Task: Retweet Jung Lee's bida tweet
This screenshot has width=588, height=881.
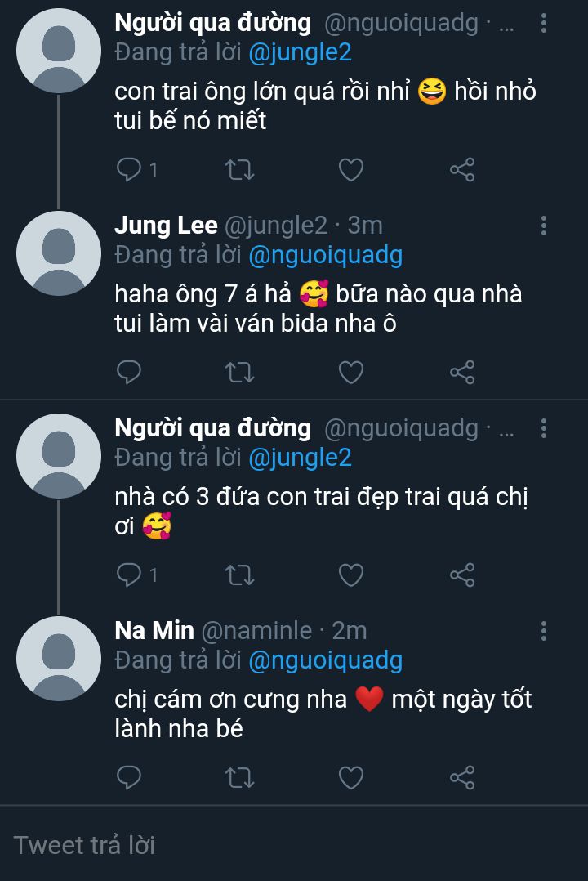Action: (x=239, y=372)
